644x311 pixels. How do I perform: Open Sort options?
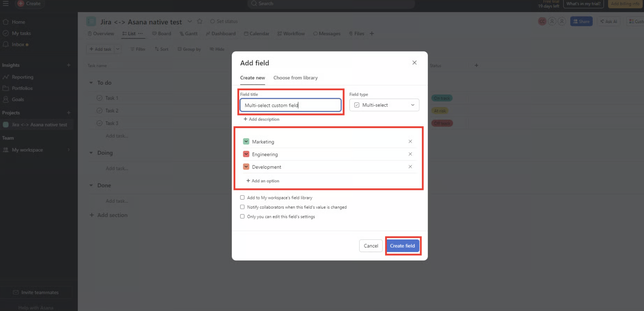click(161, 49)
